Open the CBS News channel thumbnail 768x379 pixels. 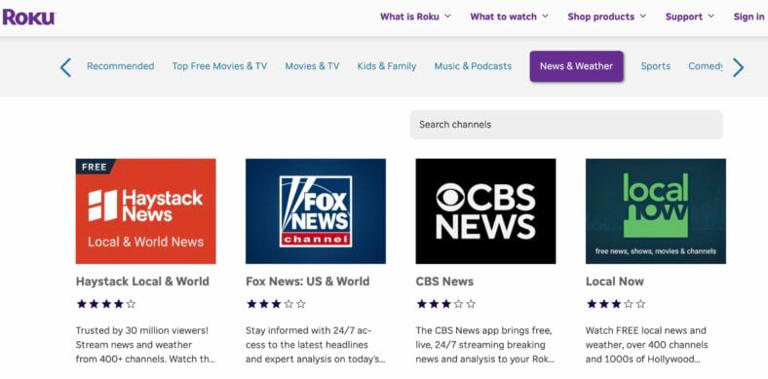[x=485, y=211]
